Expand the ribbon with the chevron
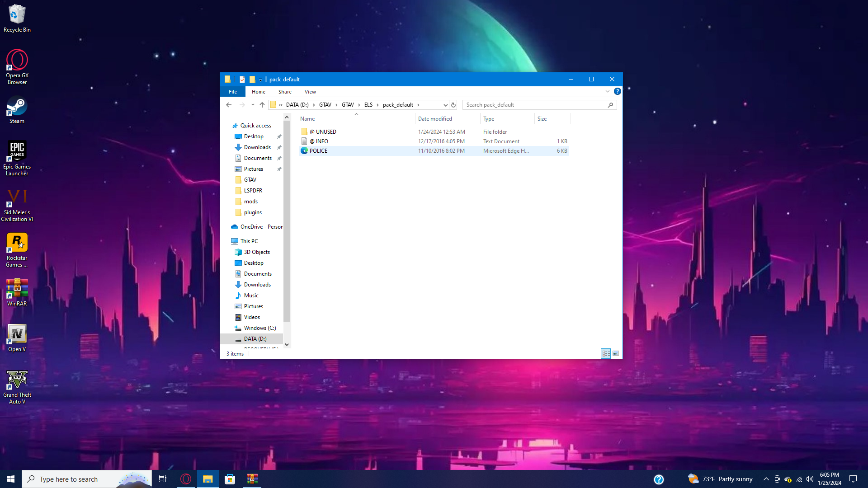 [608, 91]
